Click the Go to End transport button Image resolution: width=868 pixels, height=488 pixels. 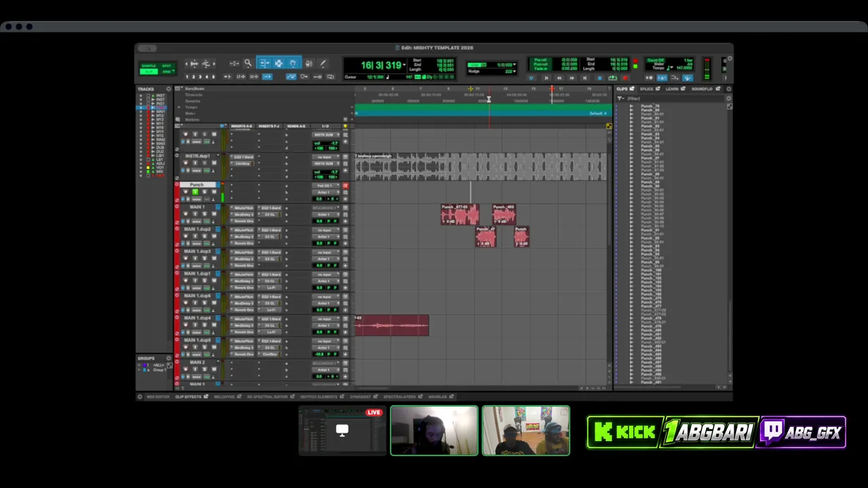pyautogui.click(x=585, y=78)
